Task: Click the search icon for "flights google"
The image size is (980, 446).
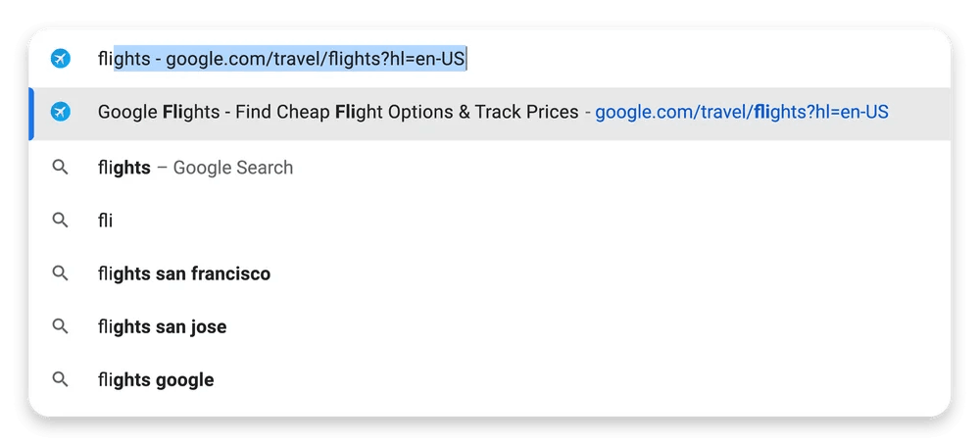Action: point(61,379)
